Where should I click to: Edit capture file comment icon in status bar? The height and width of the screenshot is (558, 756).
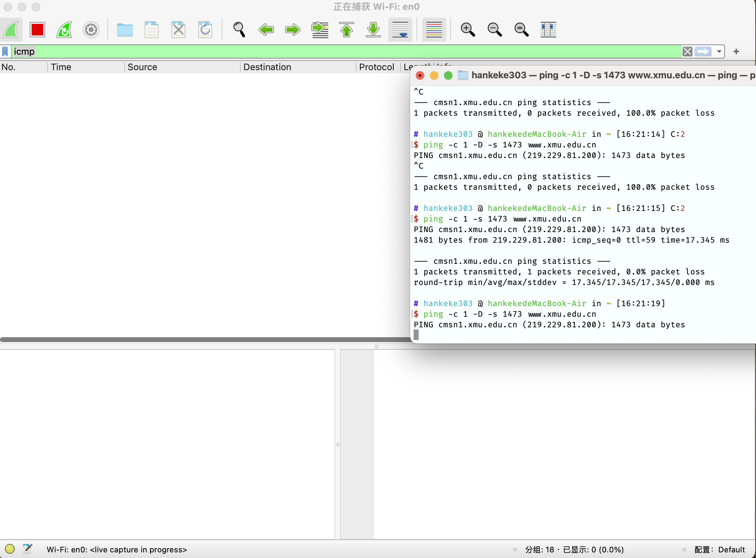(28, 549)
